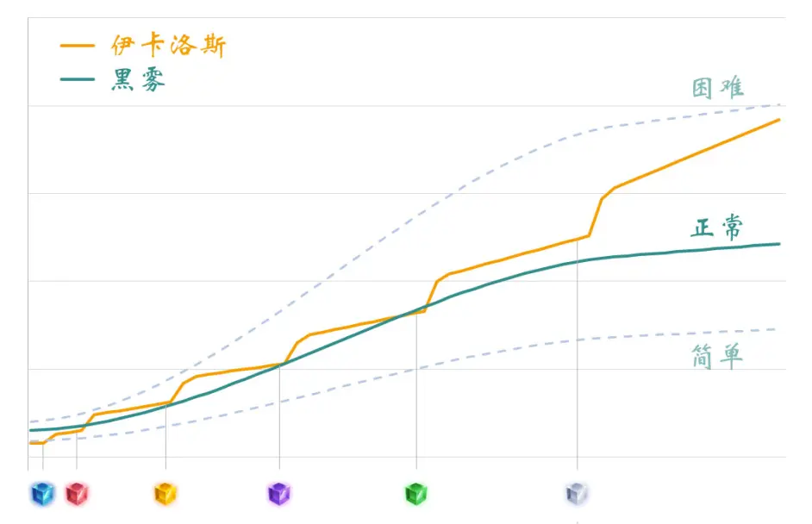Click the 伊卡洛斯 legend label
Image resolution: width=812 pixels, height=524 pixels.
[x=169, y=45]
